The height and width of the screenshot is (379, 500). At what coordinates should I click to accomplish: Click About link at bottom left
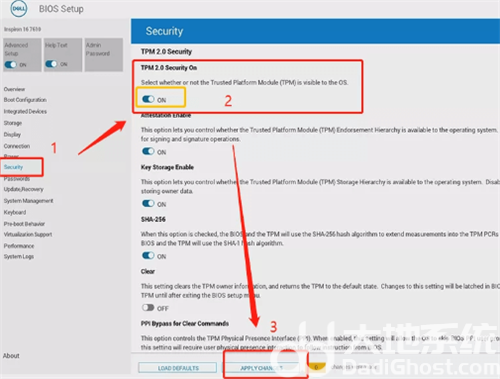point(11,356)
